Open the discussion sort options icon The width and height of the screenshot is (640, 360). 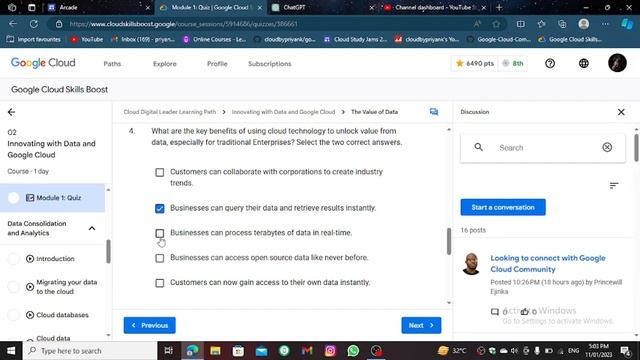(614, 186)
